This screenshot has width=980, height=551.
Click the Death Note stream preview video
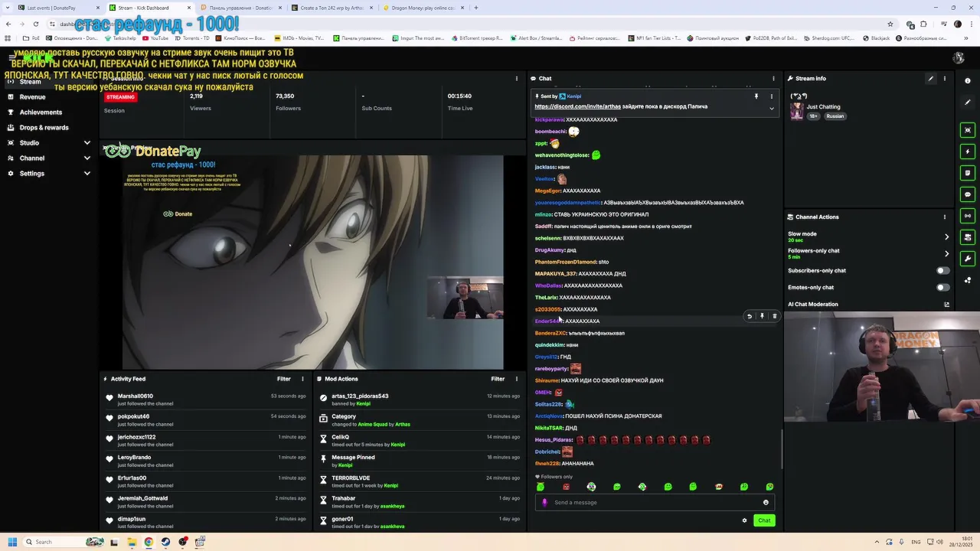(312, 262)
